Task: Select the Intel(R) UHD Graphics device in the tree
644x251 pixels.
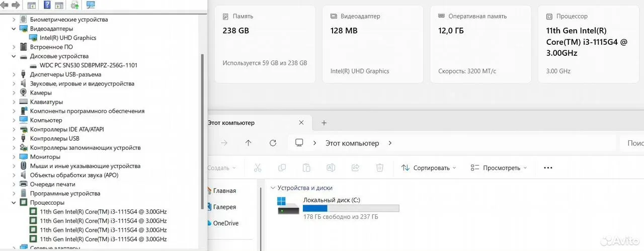Action: coord(62,38)
